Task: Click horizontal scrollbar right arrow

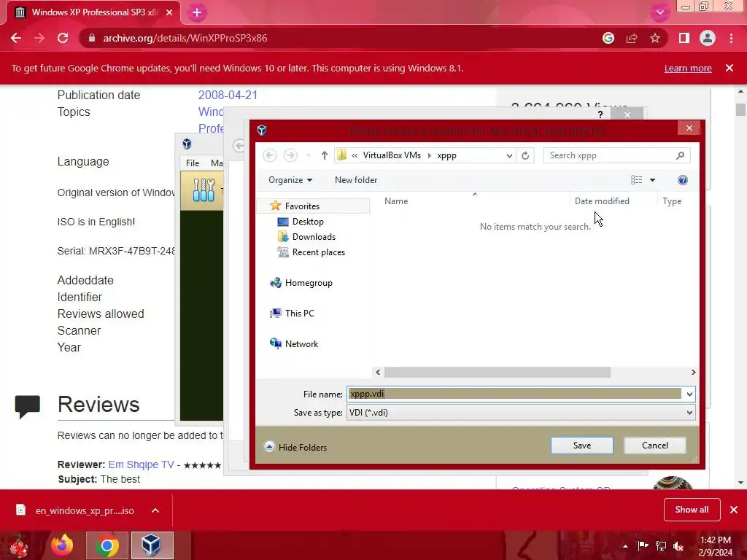Action: [x=693, y=372]
